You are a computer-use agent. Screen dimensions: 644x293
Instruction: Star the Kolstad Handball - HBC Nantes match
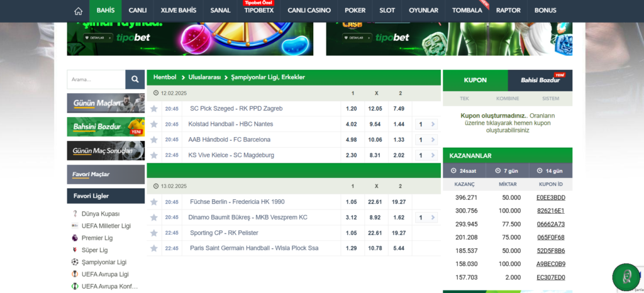(154, 124)
